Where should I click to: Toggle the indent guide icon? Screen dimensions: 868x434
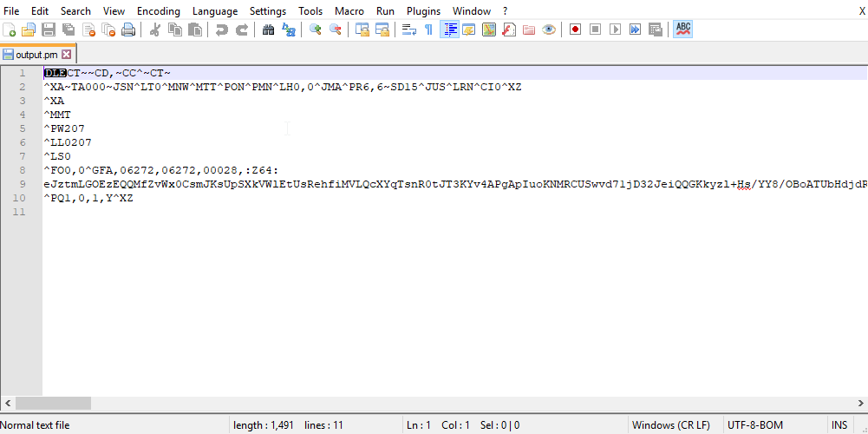(449, 30)
